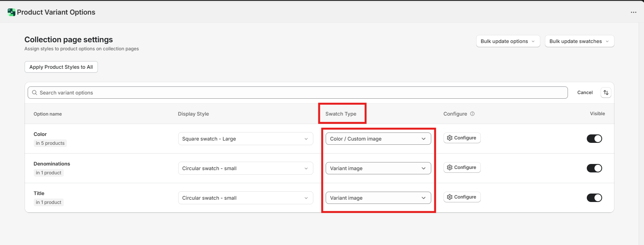
Task: Open Denominations' Variant image swatch dropdown
Action: (378, 168)
